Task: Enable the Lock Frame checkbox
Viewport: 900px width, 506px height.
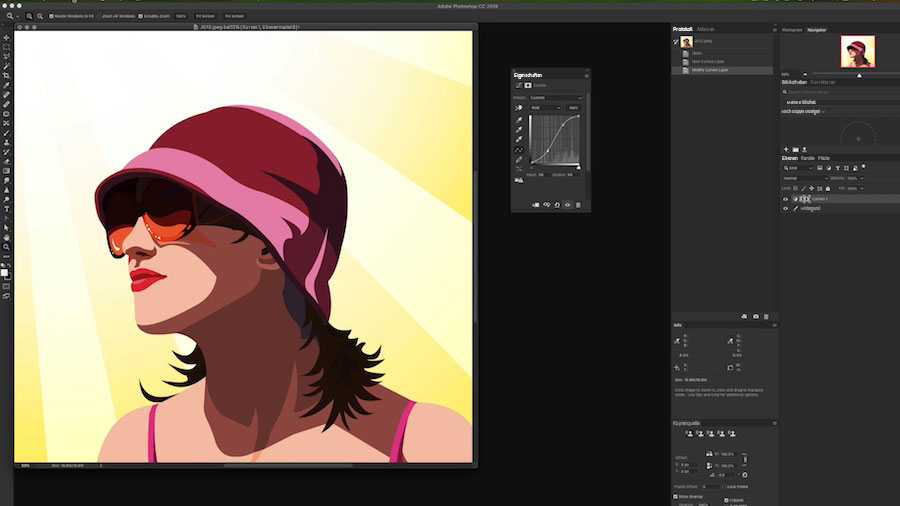Action: click(x=723, y=486)
